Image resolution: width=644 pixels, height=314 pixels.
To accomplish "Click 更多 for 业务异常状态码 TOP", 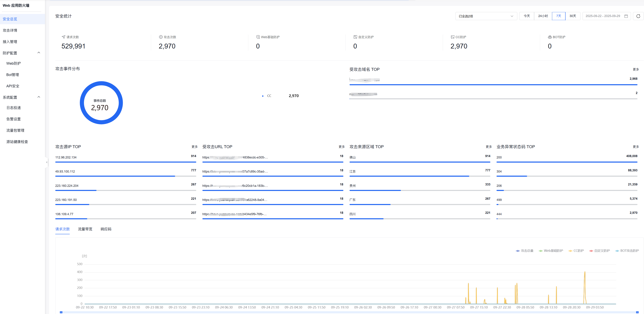I will [636, 147].
